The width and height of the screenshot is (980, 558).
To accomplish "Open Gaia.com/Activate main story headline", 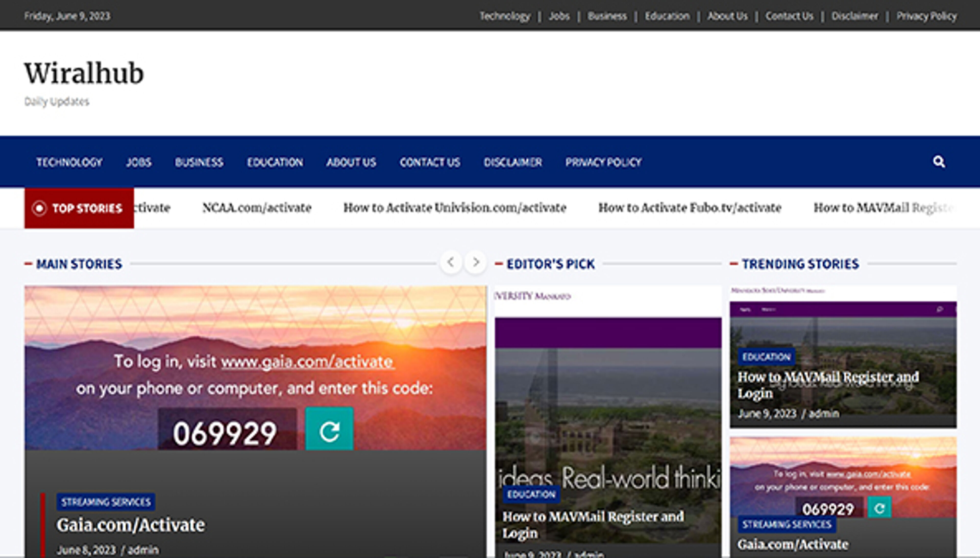I will tap(131, 525).
